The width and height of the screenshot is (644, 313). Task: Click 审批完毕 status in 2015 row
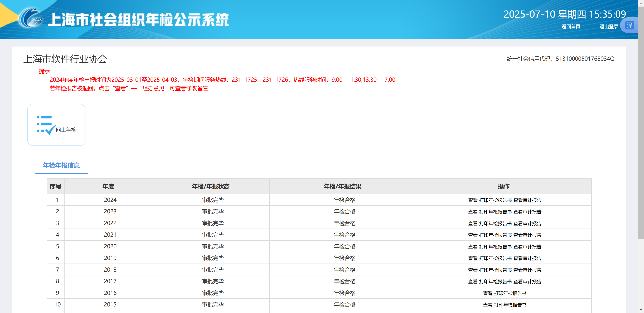click(x=213, y=305)
